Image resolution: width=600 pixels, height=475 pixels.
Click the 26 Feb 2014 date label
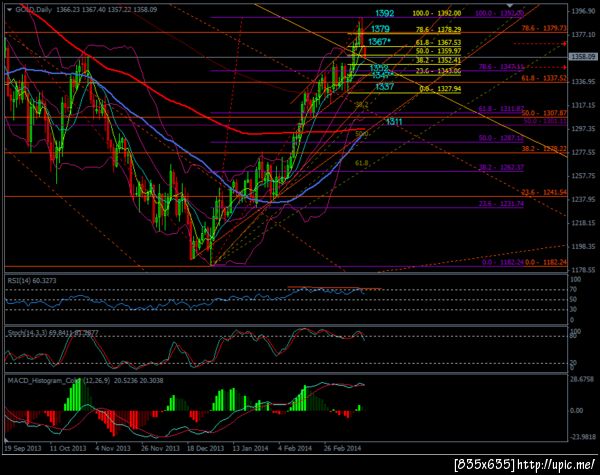(342, 448)
